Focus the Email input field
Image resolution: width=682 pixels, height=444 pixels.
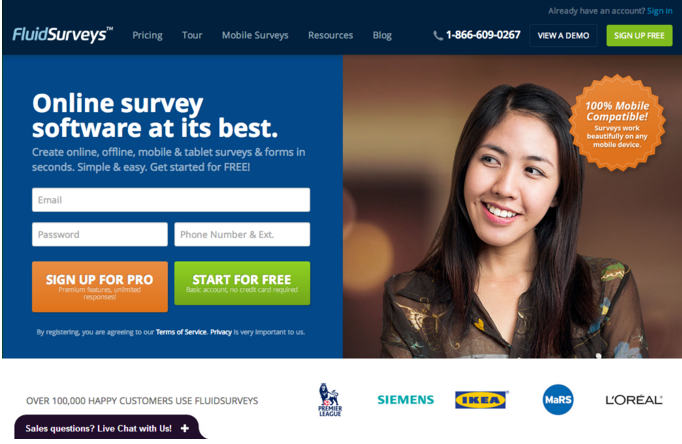[171, 200]
